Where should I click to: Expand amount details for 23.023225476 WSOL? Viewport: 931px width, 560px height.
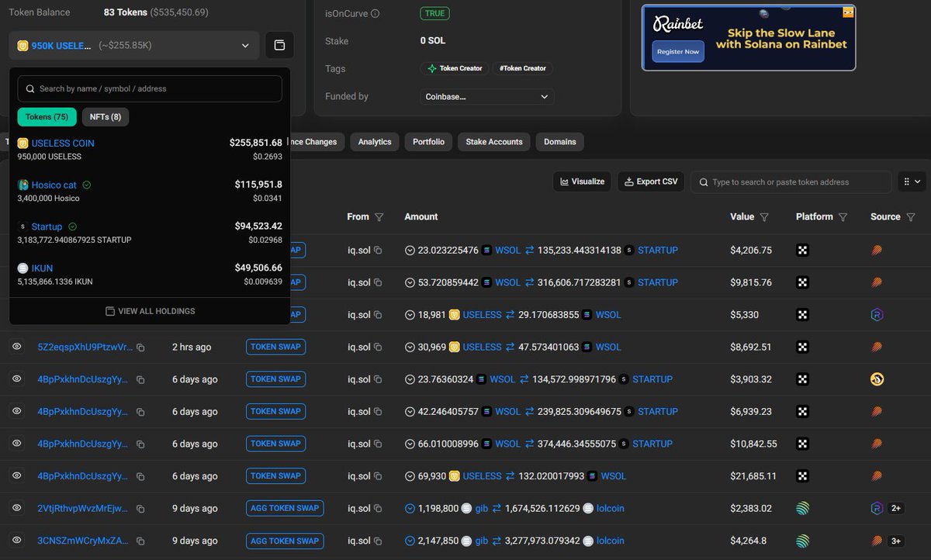point(410,251)
